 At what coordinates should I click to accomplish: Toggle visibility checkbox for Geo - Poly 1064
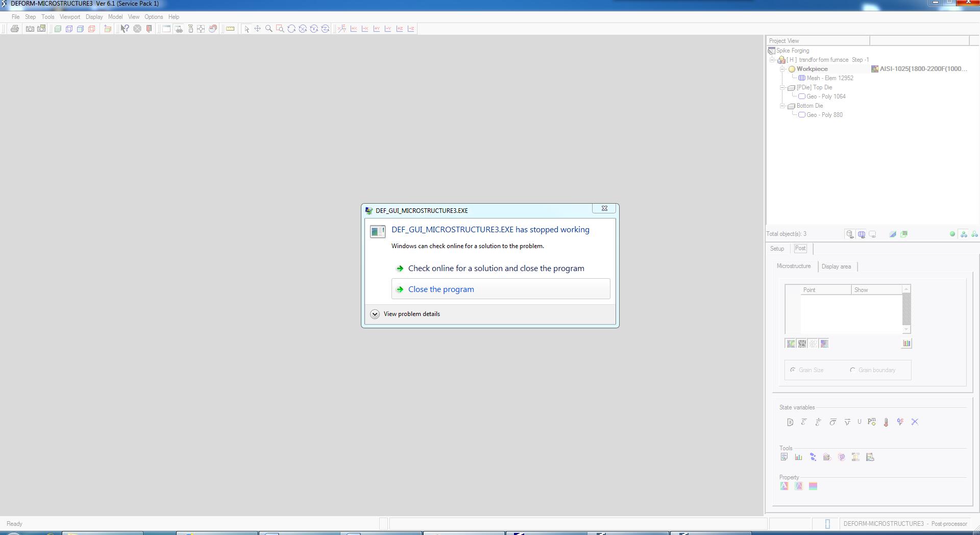tap(802, 96)
